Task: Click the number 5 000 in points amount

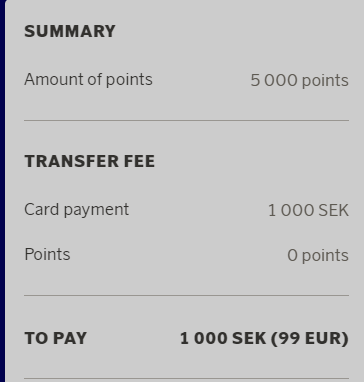Action: click(x=274, y=81)
